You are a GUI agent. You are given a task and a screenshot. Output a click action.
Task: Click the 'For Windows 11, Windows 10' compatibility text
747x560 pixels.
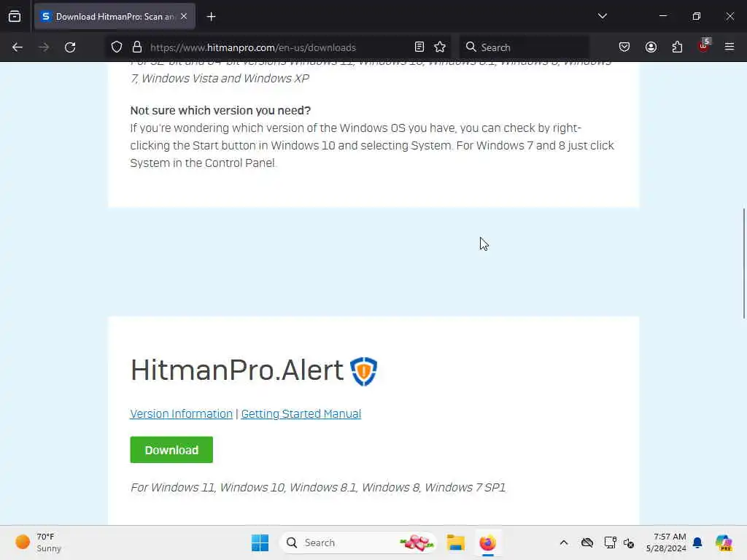coord(318,488)
